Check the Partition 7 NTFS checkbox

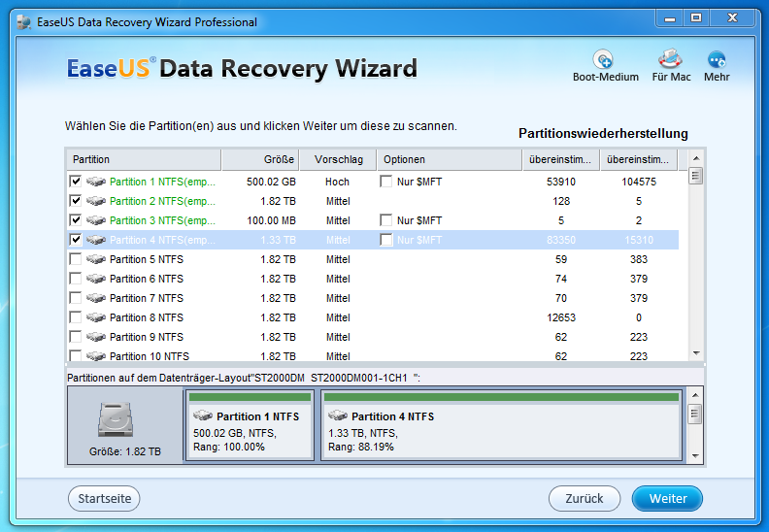tap(76, 298)
